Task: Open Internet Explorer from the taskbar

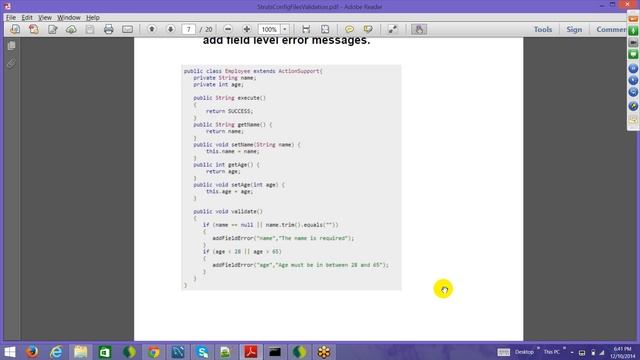Action: click(x=56, y=352)
